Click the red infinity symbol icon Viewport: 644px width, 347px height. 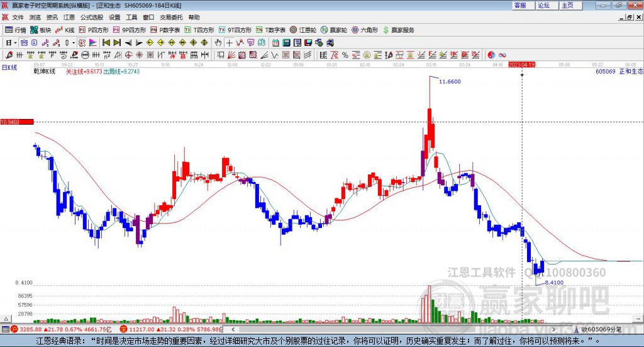tap(502, 55)
